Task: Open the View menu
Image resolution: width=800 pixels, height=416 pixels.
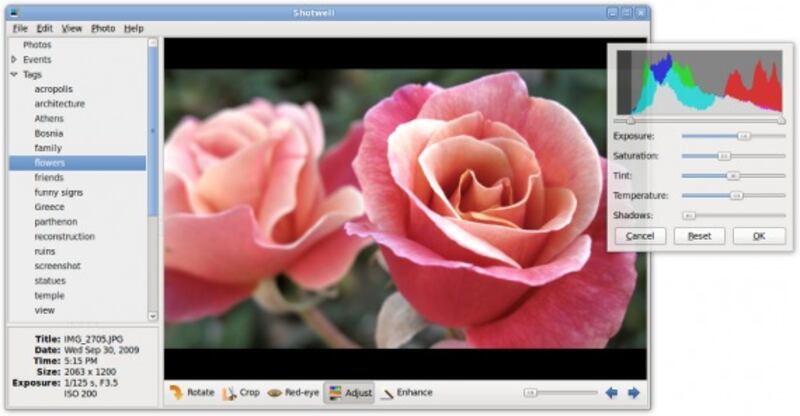Action: tap(72, 28)
